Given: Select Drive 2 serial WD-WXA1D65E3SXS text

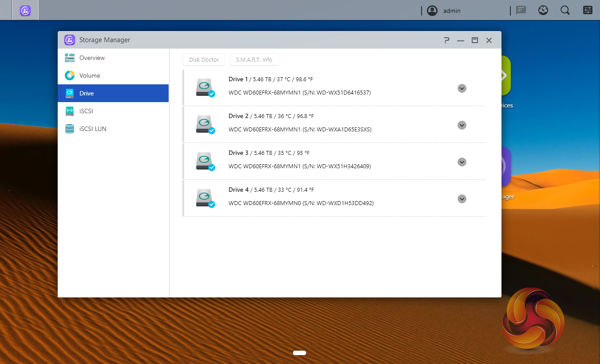Looking at the screenshot, I should point(337,130).
